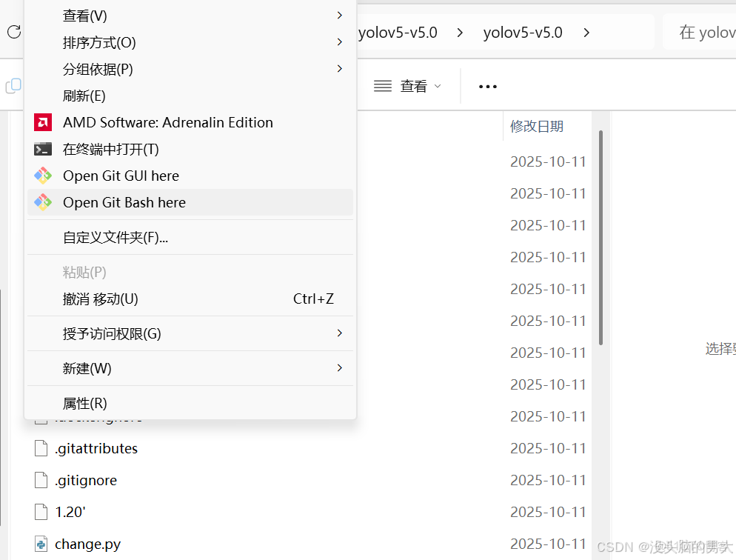Click the Python file icon of change.py

[x=41, y=544]
